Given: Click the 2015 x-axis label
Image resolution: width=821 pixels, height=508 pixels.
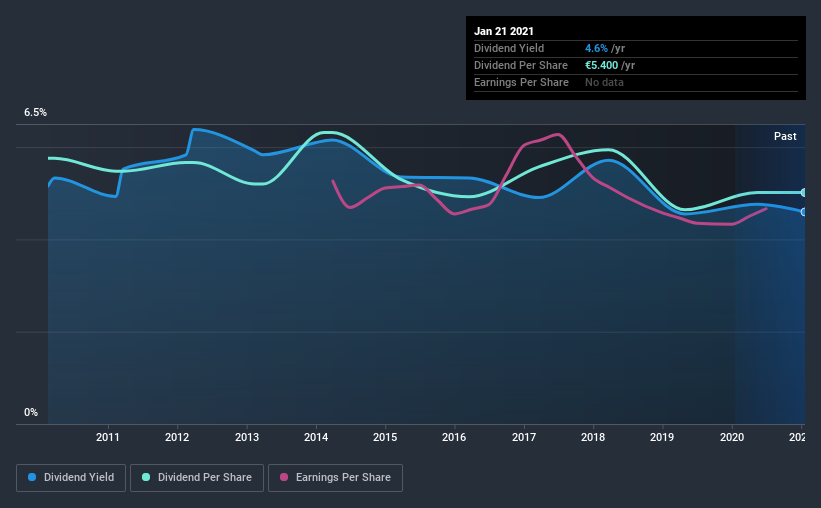Looking at the screenshot, I should coord(385,437).
